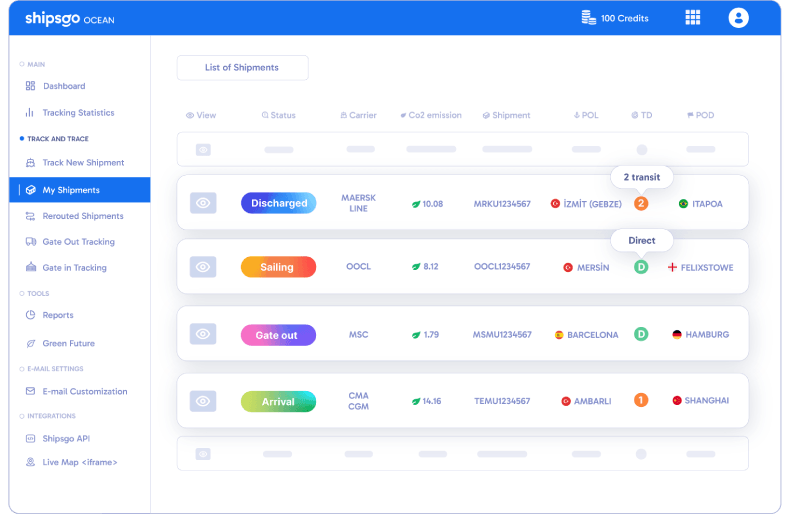Screen dimensions: 790x514
Task: Click the POD column header
Action: [700, 115]
